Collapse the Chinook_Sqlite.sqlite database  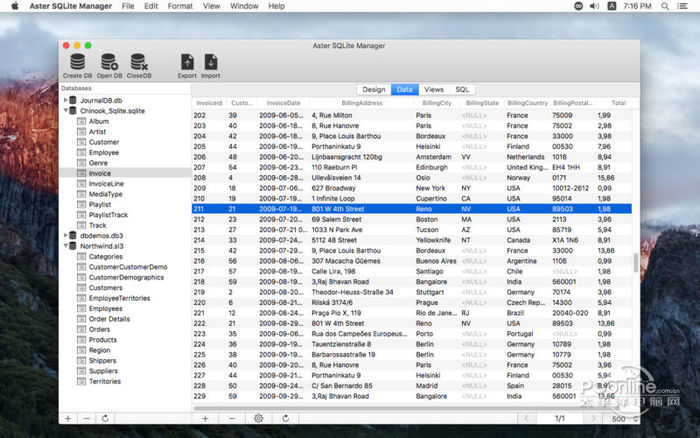tap(66, 110)
